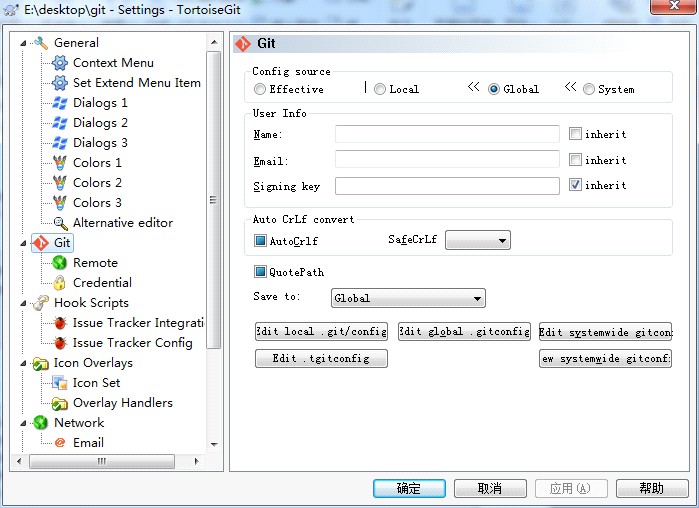Image resolution: width=699 pixels, height=508 pixels.
Task: Click the 确定 (OK) button
Action: 409,489
